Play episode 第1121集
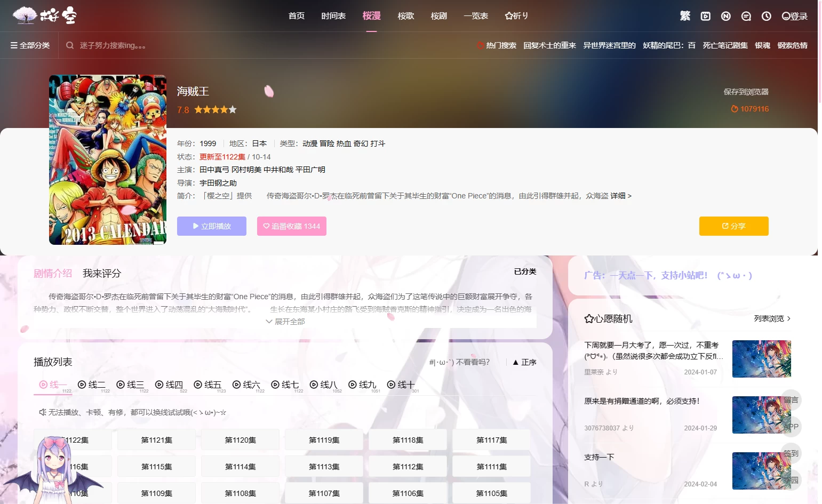Image resolution: width=822 pixels, height=504 pixels. 157,440
